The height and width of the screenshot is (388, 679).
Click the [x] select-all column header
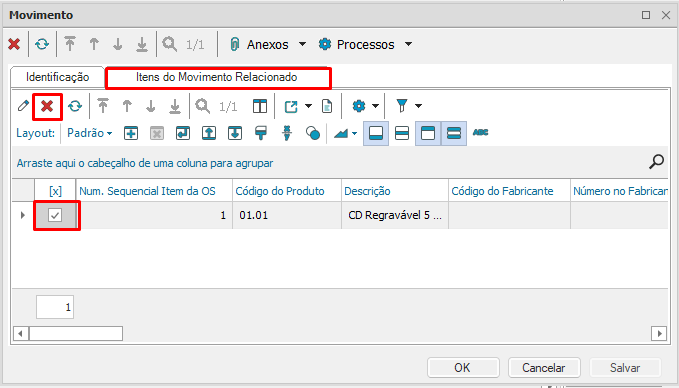coord(55,191)
